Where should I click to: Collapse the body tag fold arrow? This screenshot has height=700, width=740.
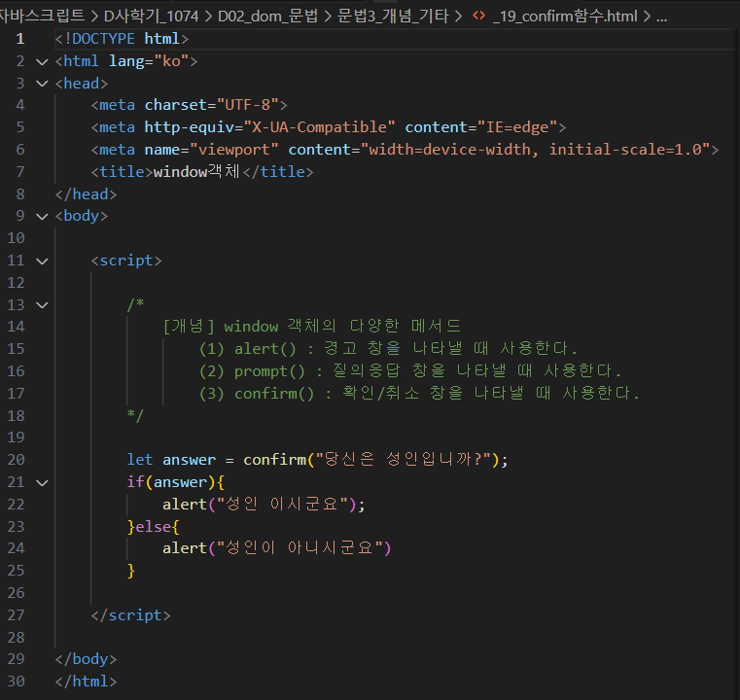(42, 217)
